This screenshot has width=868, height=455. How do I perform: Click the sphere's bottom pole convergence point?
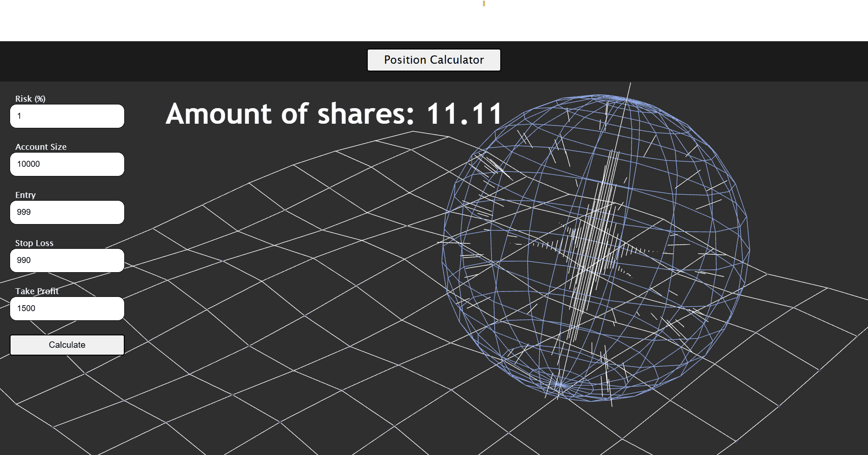(x=560, y=384)
